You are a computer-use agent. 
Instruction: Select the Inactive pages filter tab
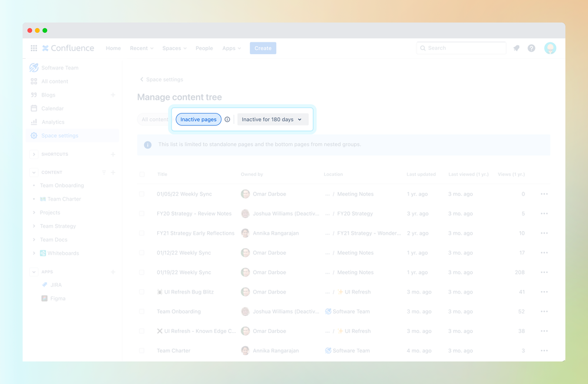click(x=198, y=119)
